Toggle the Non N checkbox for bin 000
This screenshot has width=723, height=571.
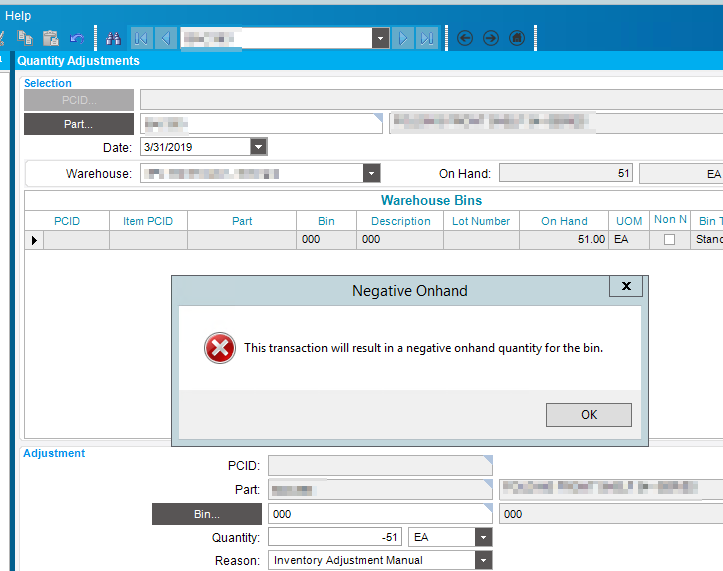(x=670, y=240)
